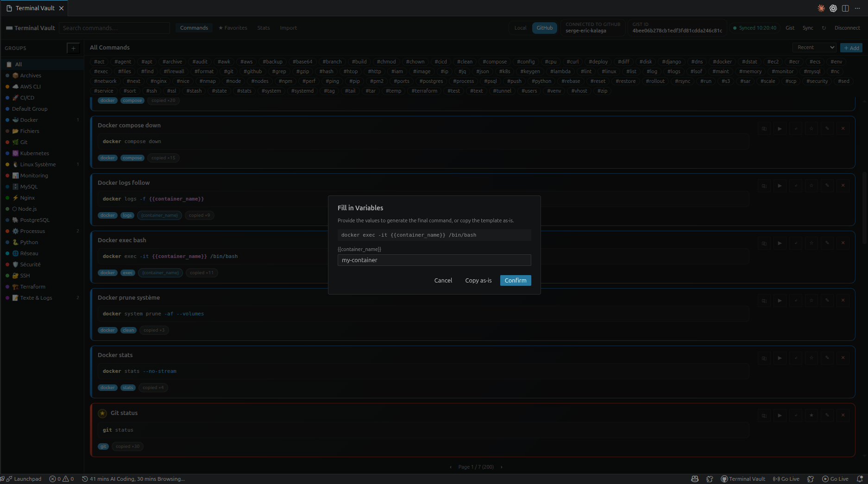Screen dimensions: 868x484
Task: Click the Sync button
Action: point(808,28)
